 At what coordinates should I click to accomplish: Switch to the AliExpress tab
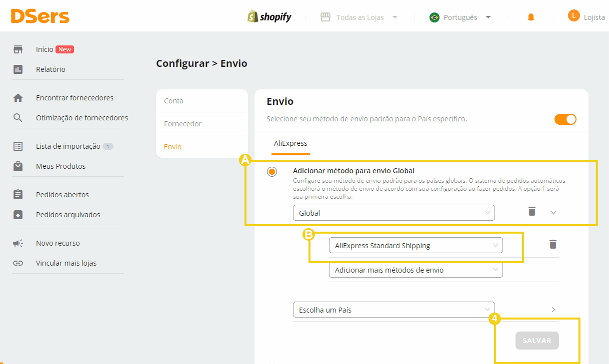290,143
